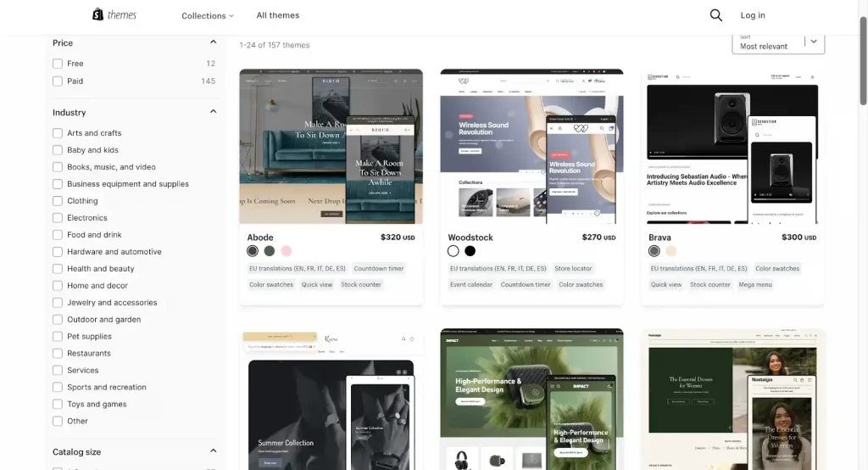Click Woodstock's $270 USD price

[598, 238]
